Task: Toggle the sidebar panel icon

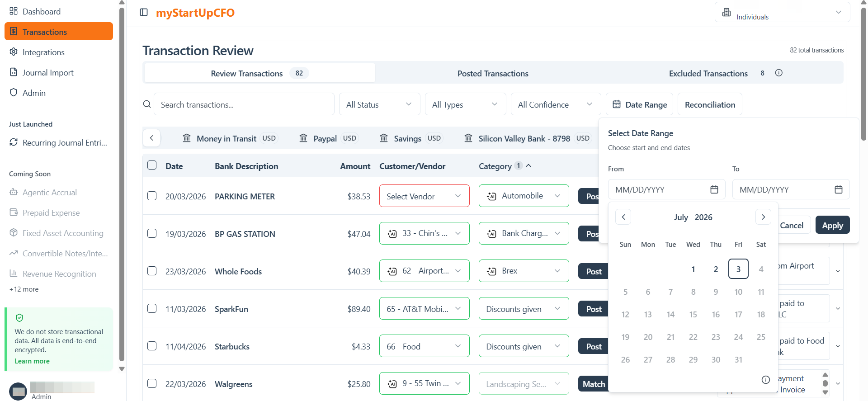Action: point(144,12)
